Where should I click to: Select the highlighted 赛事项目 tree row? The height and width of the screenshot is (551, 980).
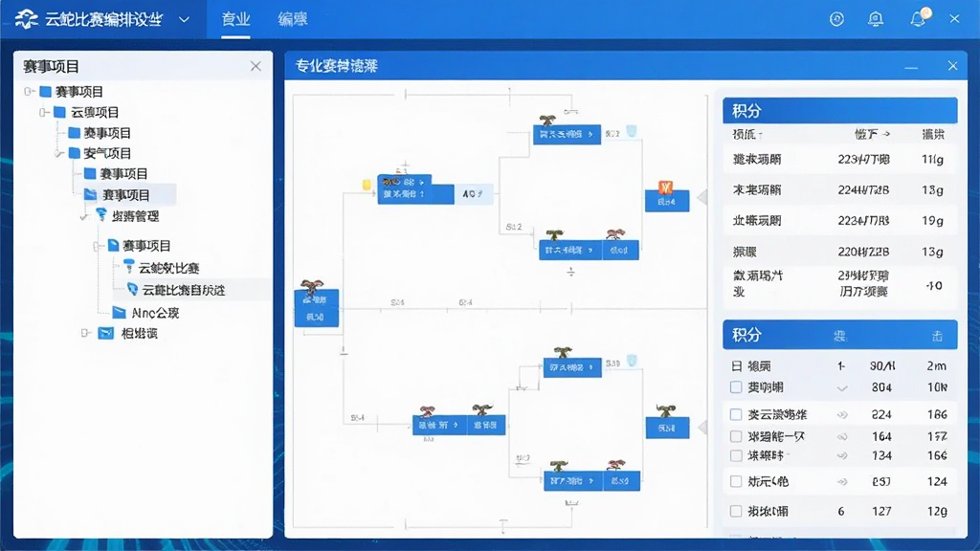point(129,195)
